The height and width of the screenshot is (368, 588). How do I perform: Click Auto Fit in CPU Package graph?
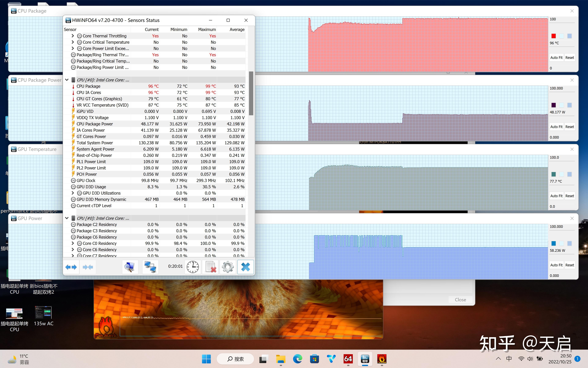pyautogui.click(x=556, y=58)
